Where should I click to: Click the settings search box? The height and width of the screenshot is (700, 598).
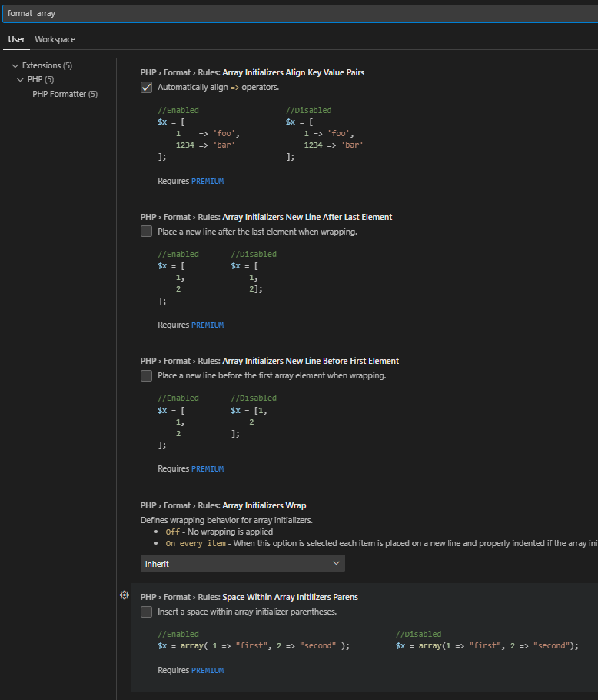[299, 13]
